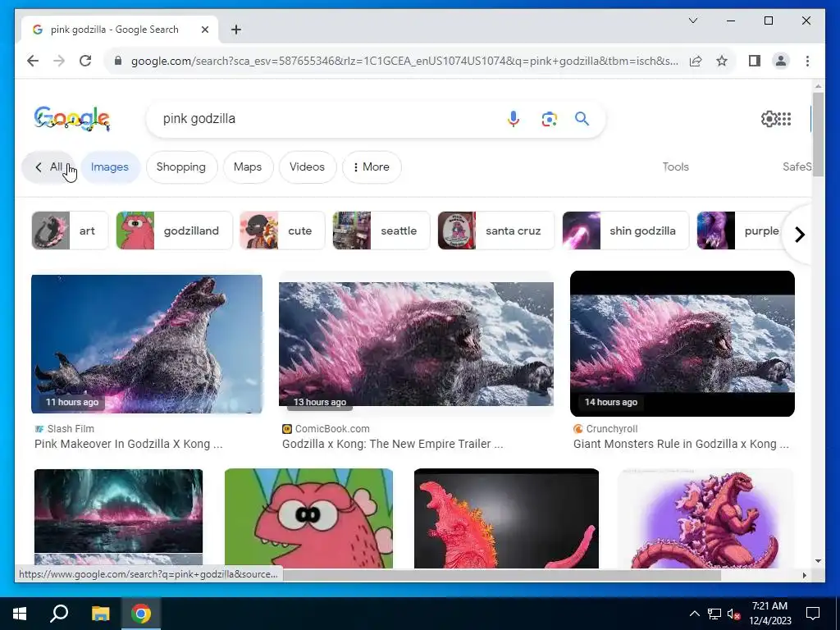The image size is (840, 630).
Task: Open the Chrome three-dot menu
Action: tap(807, 61)
